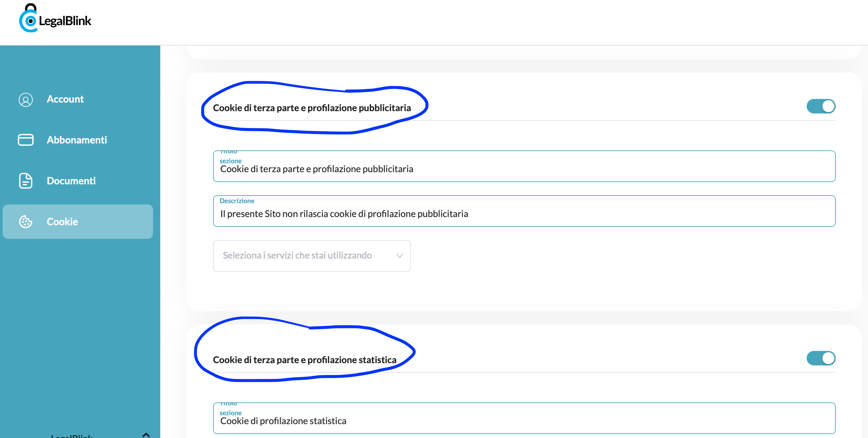Screen dimensions: 868x438
Task: Click the circled heading Cookie di terza parte e profilazione statistica
Action: (305, 360)
